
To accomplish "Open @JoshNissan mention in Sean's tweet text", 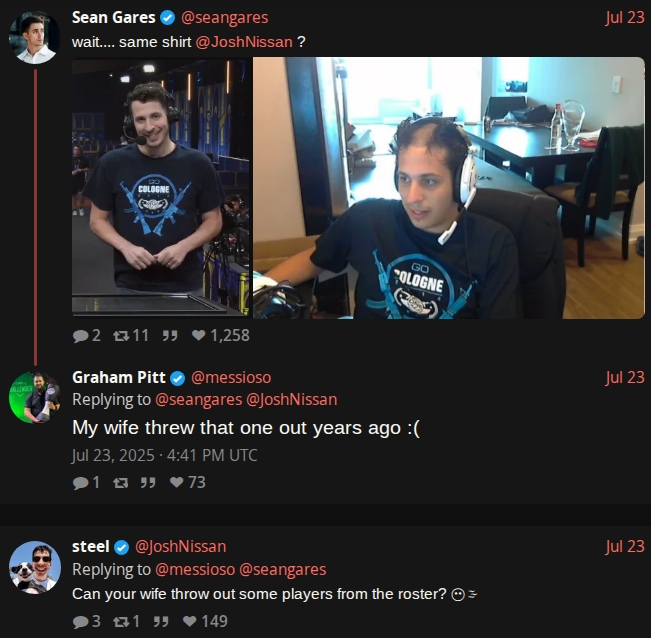I will click(x=244, y=42).
